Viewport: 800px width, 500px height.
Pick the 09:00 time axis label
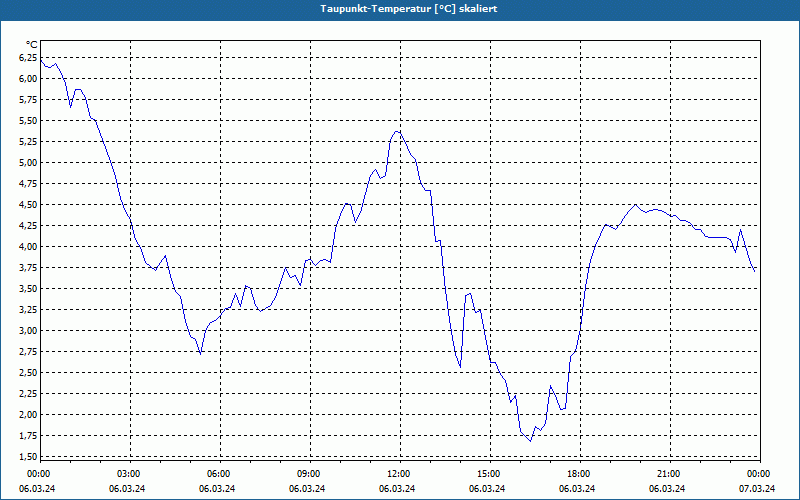click(x=308, y=474)
